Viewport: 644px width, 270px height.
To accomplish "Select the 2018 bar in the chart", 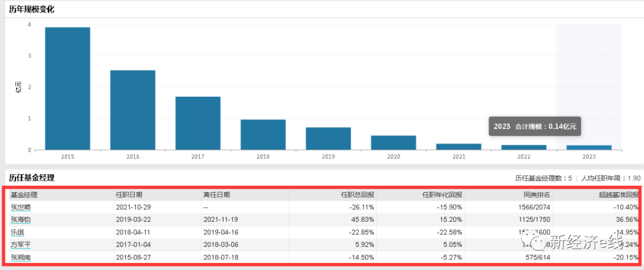I will (263, 134).
